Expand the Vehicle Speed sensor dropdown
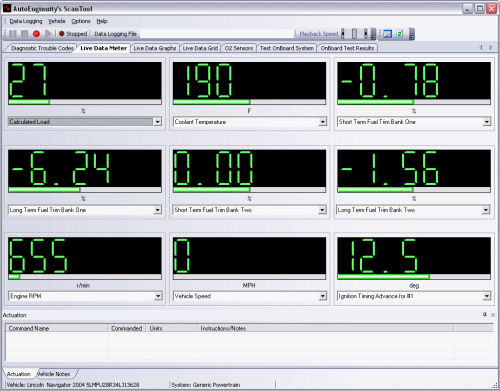Viewport: 500px width, 391px height. (322, 296)
